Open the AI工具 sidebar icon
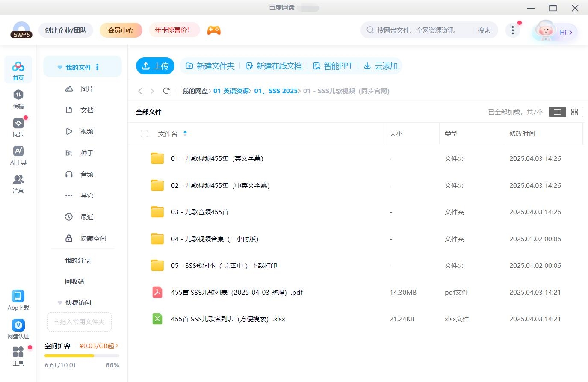The image size is (588, 382). click(18, 155)
